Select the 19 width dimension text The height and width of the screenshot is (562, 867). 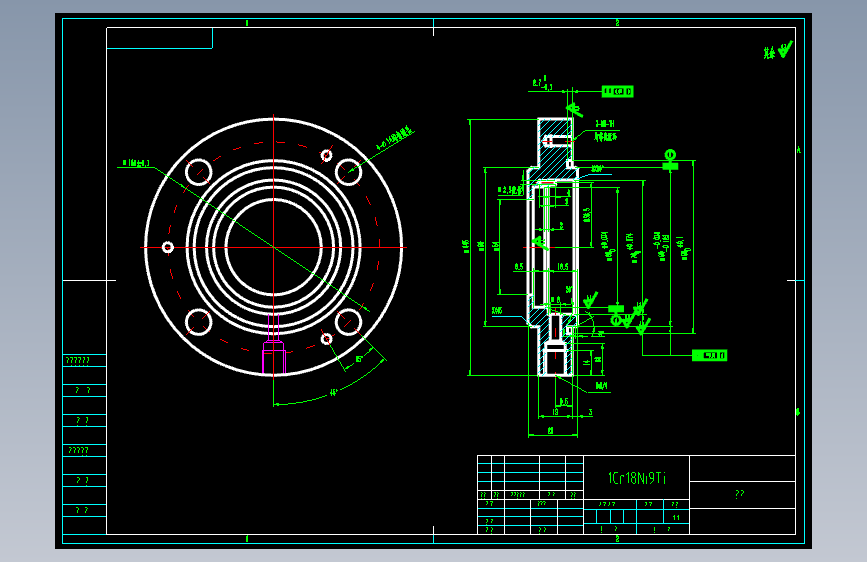pos(555,412)
